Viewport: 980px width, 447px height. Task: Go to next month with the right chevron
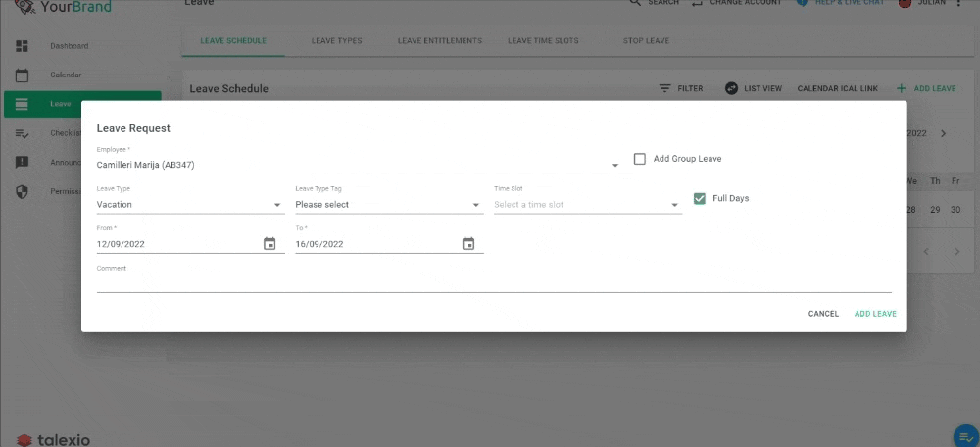(x=944, y=133)
